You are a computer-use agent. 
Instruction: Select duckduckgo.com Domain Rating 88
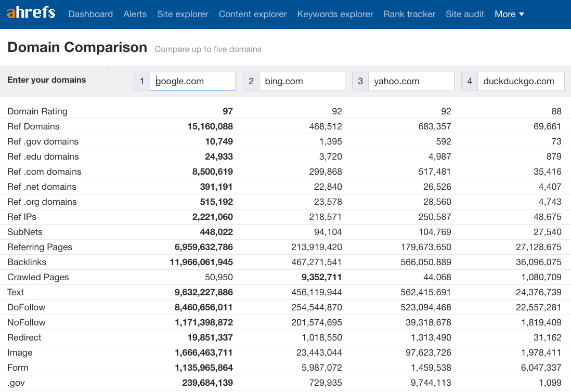[x=556, y=111]
